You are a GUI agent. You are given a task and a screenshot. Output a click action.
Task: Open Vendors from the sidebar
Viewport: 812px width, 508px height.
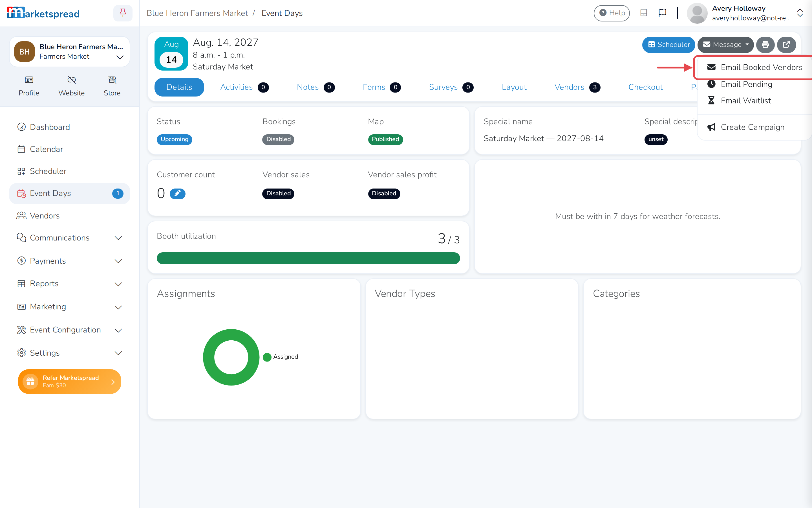pyautogui.click(x=69, y=216)
